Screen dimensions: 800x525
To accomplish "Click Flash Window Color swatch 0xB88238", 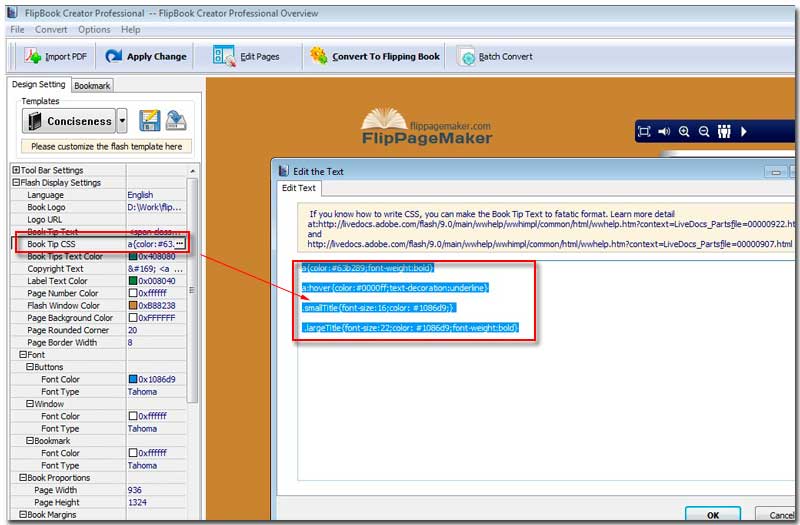I will [133, 305].
